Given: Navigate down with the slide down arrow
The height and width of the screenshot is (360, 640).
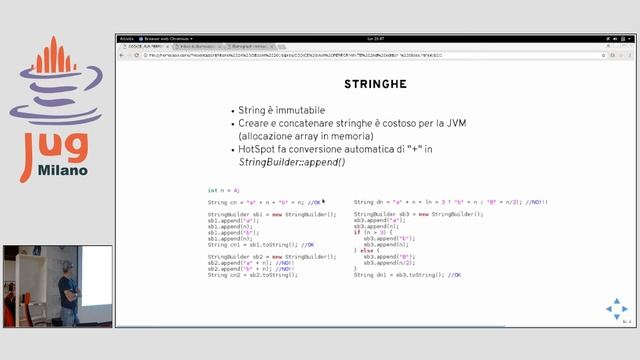Looking at the screenshot, I should pos(617,317).
